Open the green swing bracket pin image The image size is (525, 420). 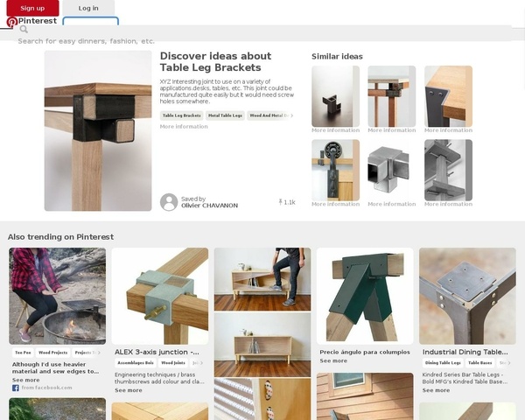pos(365,296)
